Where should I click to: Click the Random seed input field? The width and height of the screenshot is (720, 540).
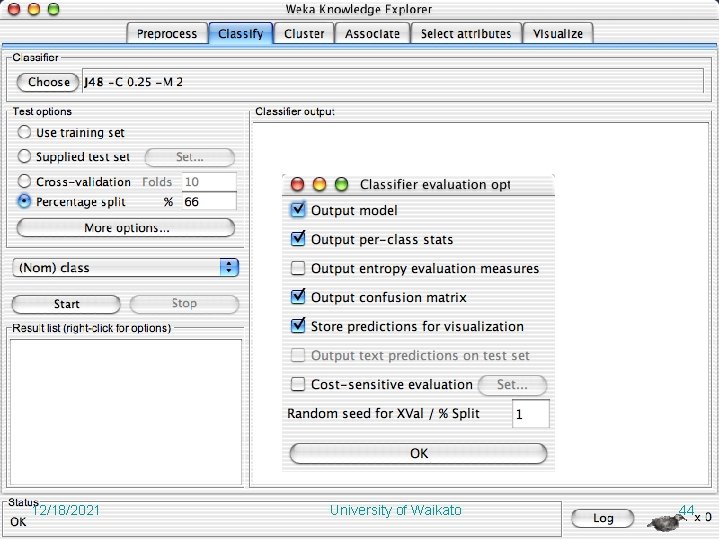point(531,414)
